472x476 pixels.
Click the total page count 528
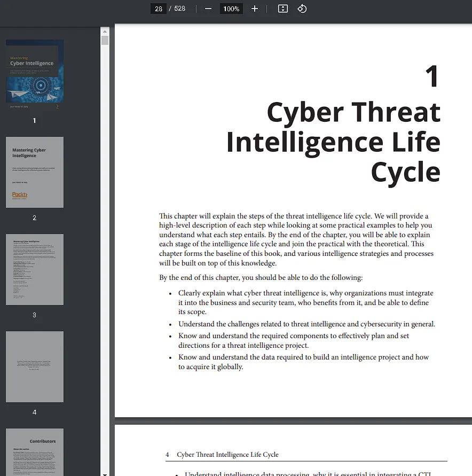coord(179,9)
